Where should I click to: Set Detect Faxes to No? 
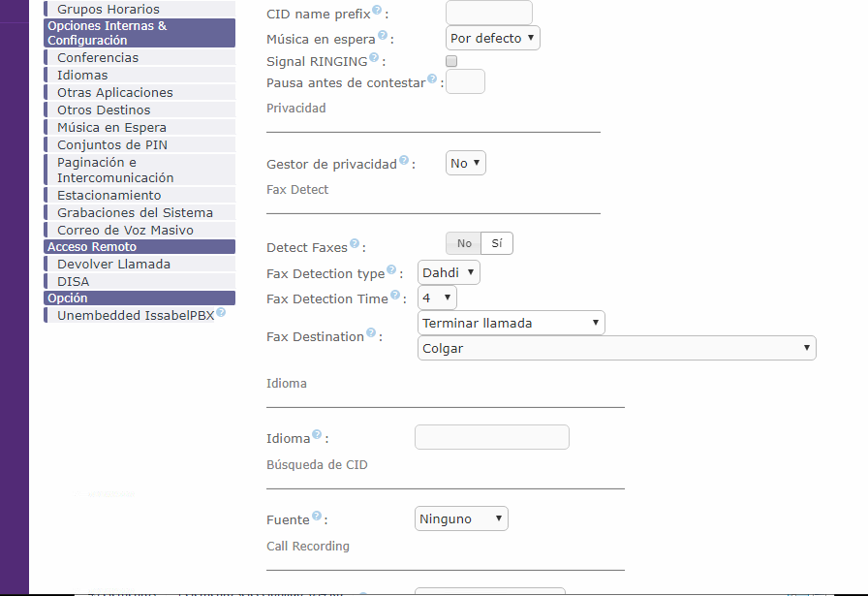point(464,244)
